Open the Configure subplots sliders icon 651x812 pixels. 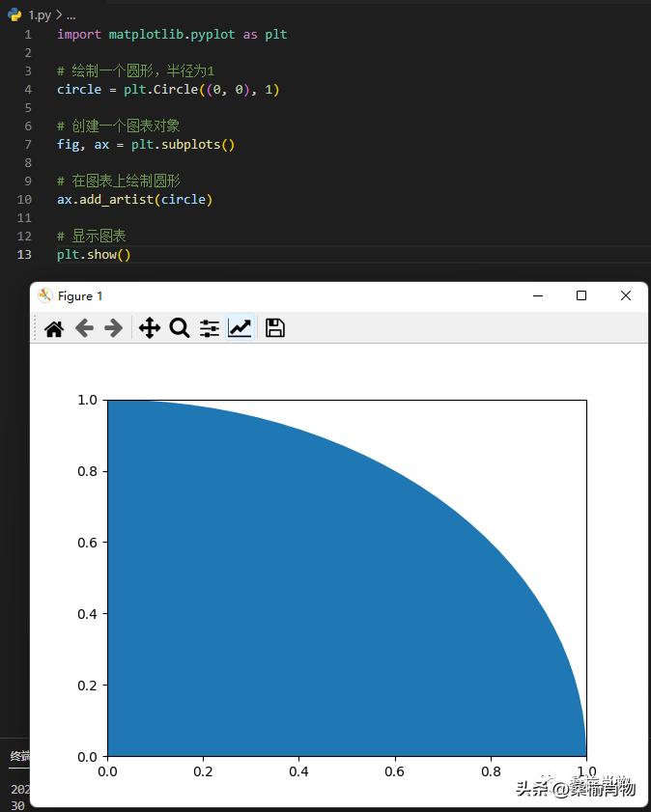(210, 328)
